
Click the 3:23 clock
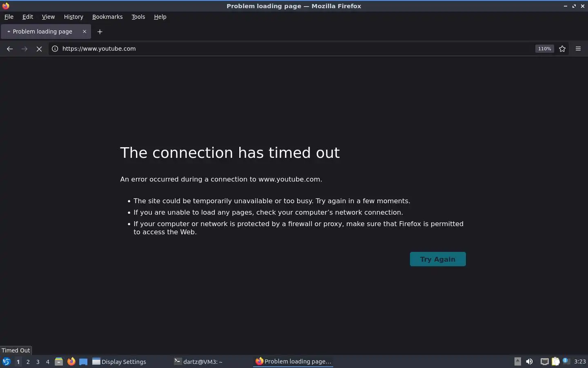tap(580, 361)
